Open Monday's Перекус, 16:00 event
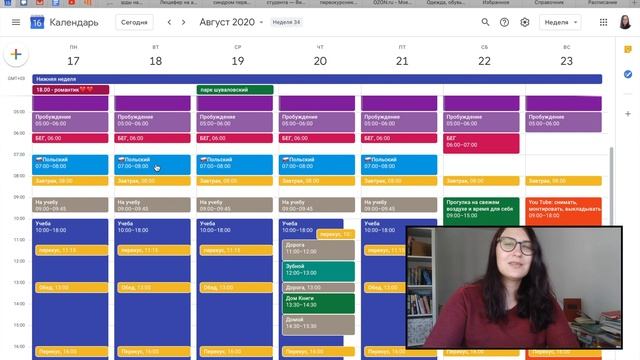 click(x=72, y=351)
